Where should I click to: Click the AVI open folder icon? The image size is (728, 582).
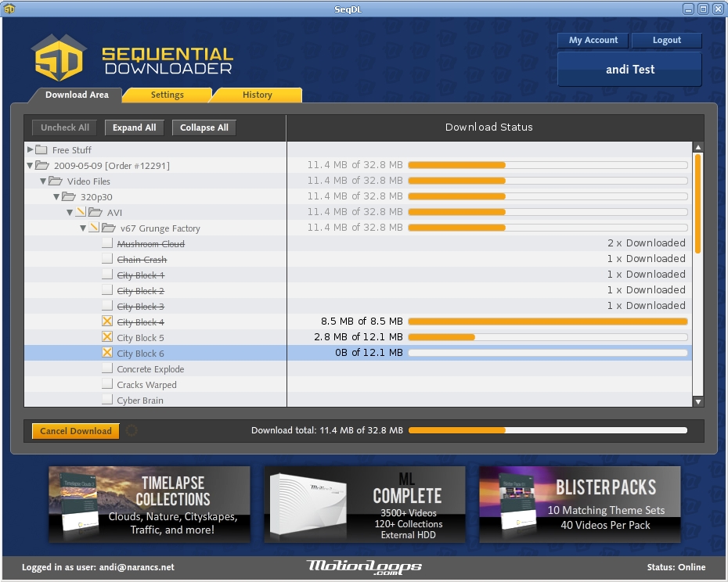[x=96, y=212]
